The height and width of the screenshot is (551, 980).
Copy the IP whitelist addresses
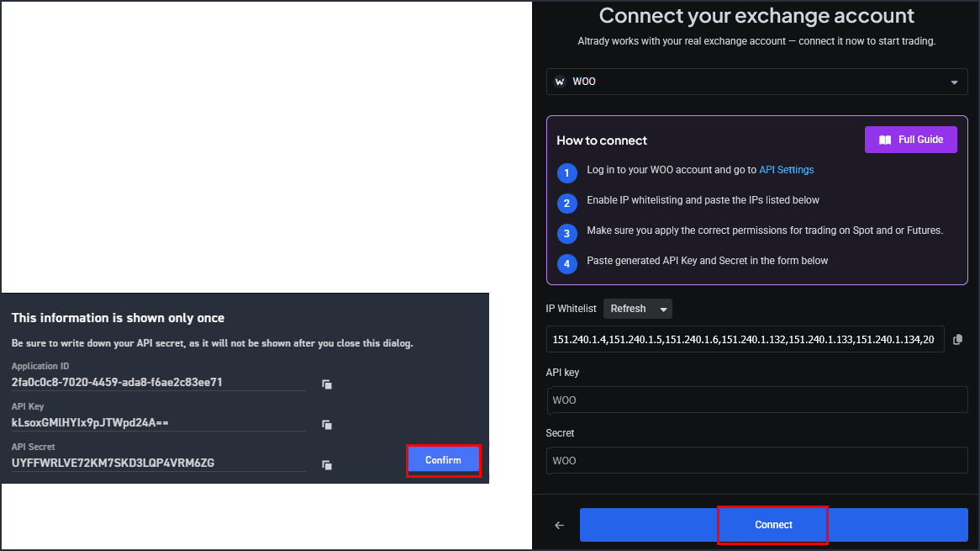click(x=957, y=340)
